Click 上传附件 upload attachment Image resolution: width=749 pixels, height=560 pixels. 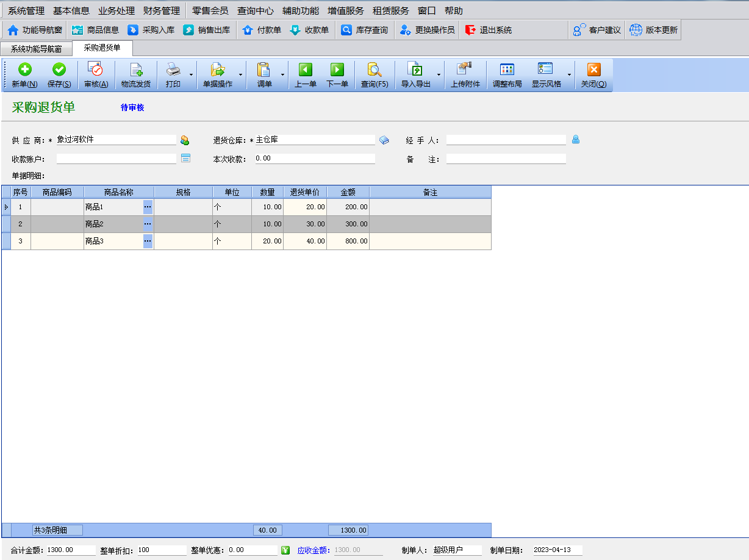pos(465,75)
